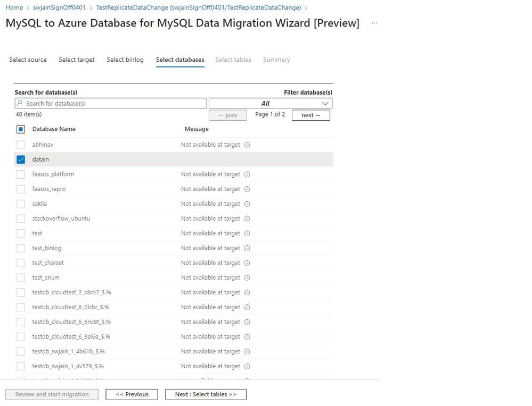532x406 pixels.
Task: Check the test_binlog database checkbox
Action: point(21,248)
